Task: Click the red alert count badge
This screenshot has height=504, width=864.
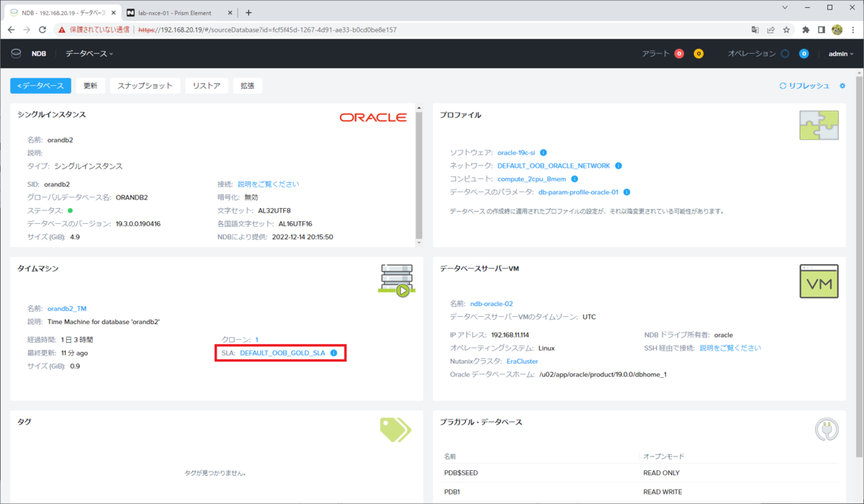Action: (x=679, y=53)
